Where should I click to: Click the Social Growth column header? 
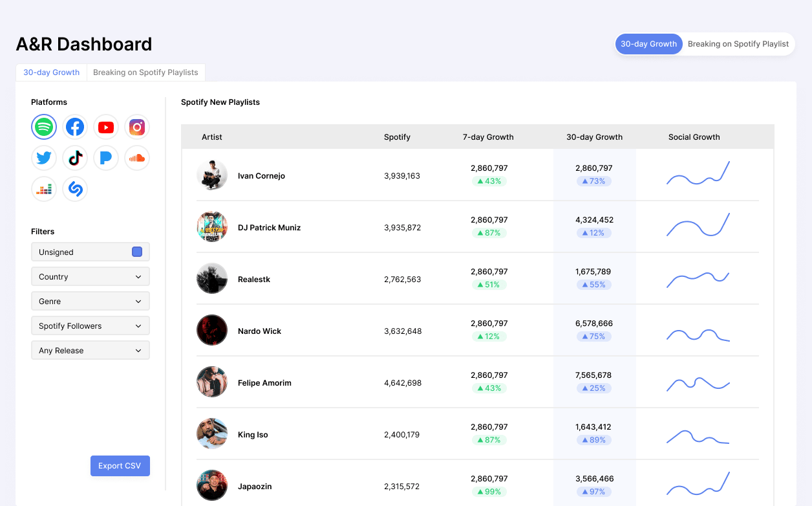click(x=694, y=137)
